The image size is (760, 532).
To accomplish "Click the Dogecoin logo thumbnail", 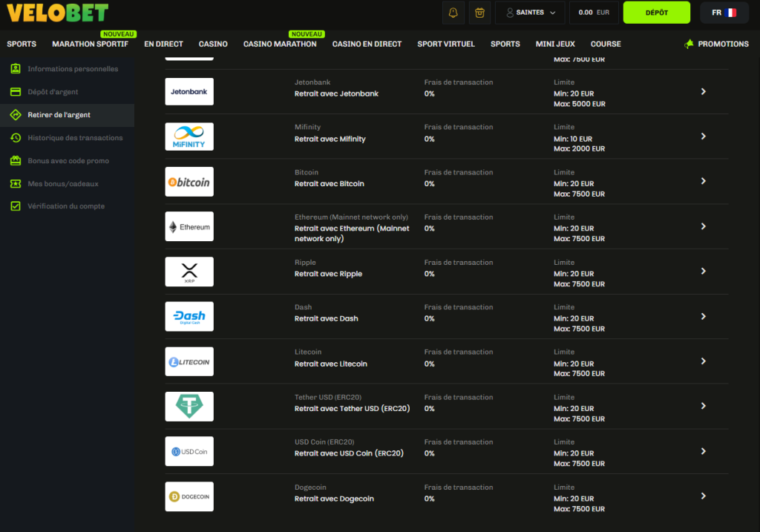I will (189, 496).
